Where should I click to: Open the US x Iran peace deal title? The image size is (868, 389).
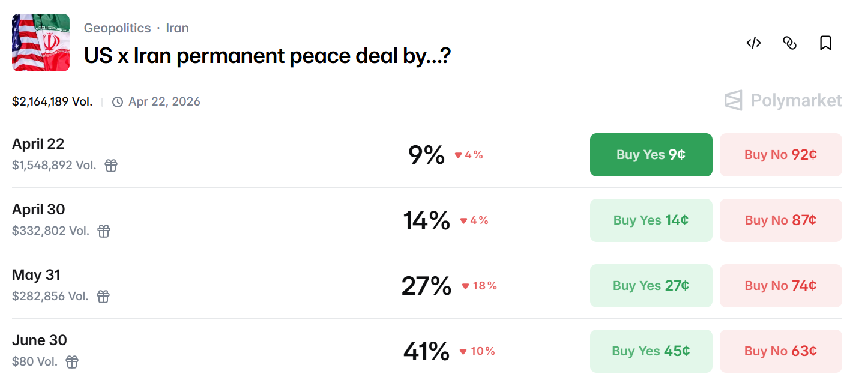tap(267, 56)
